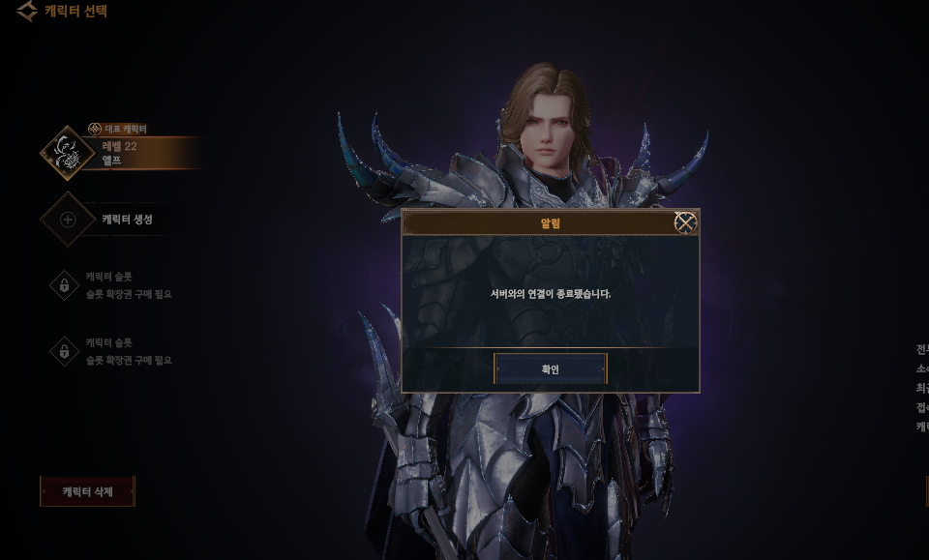Screen dimensions: 929x560
Task: Click the upper locked slot padlock icon
Action: (x=65, y=285)
